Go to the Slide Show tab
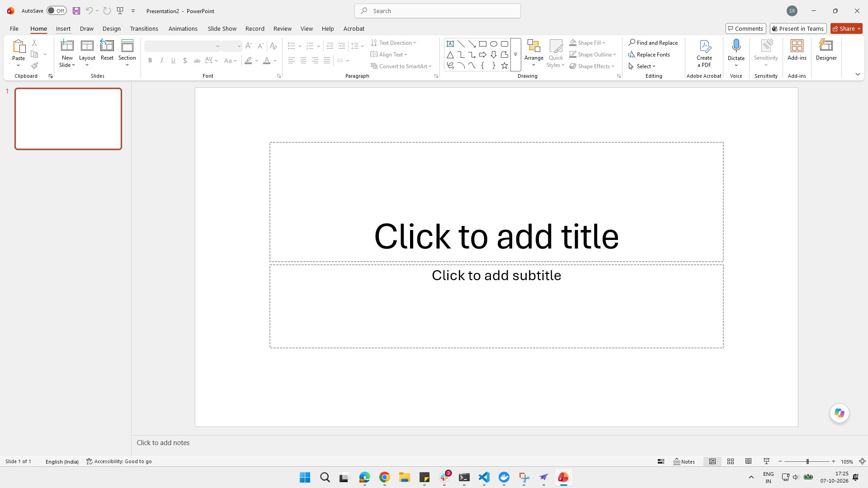868x488 pixels. point(222,28)
